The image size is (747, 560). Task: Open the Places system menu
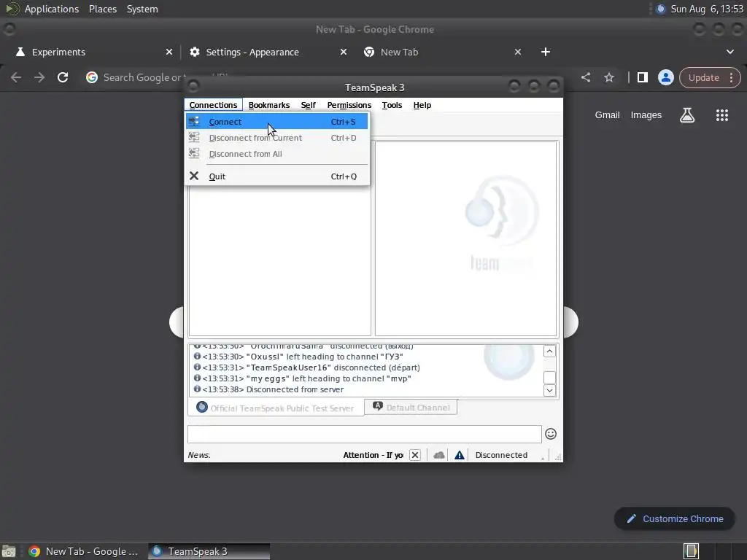pyautogui.click(x=103, y=9)
